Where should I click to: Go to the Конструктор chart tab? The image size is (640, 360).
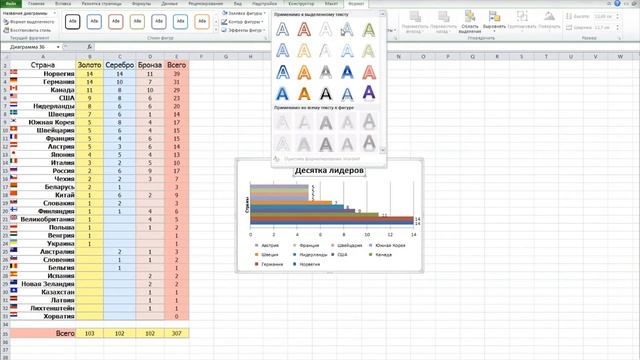[x=301, y=4]
